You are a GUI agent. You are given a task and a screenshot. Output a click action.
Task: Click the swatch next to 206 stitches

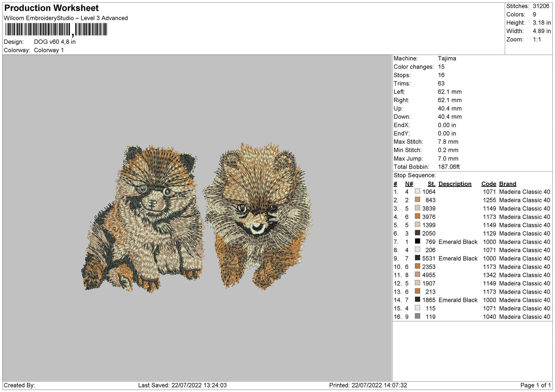417,250
